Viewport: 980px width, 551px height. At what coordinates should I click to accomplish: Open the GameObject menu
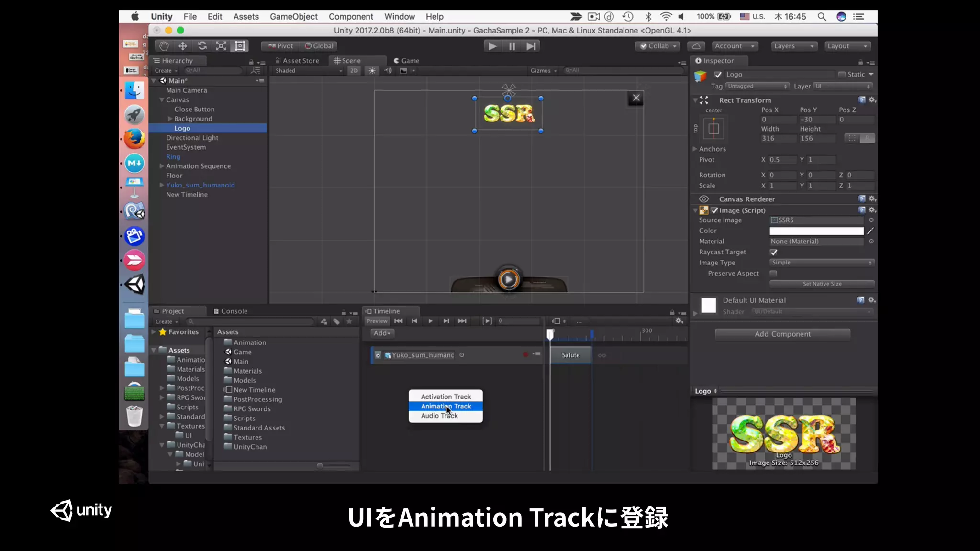[293, 17]
